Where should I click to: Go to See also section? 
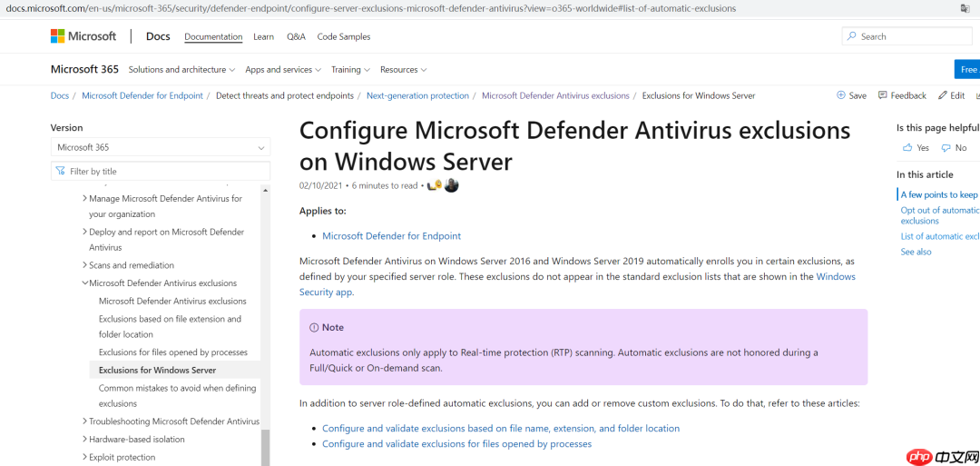[916, 252]
